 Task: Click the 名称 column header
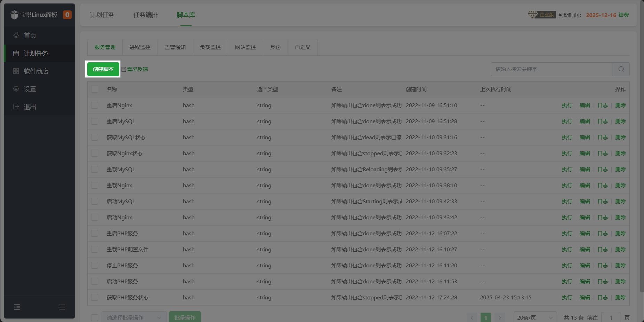pyautogui.click(x=112, y=89)
